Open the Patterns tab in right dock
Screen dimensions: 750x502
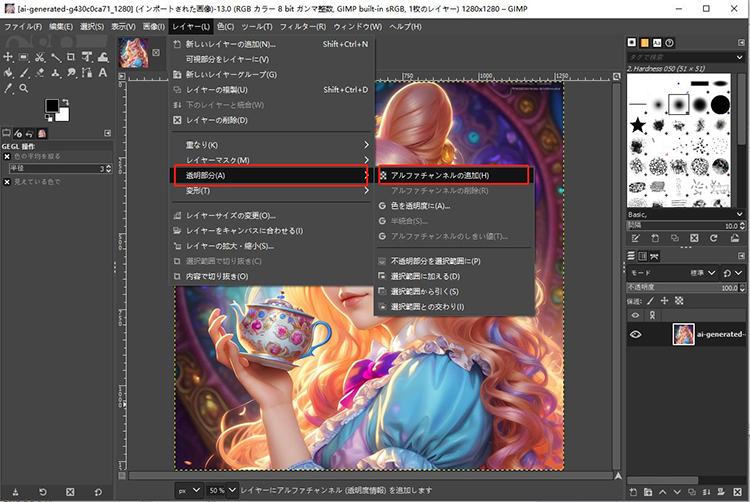(644, 43)
